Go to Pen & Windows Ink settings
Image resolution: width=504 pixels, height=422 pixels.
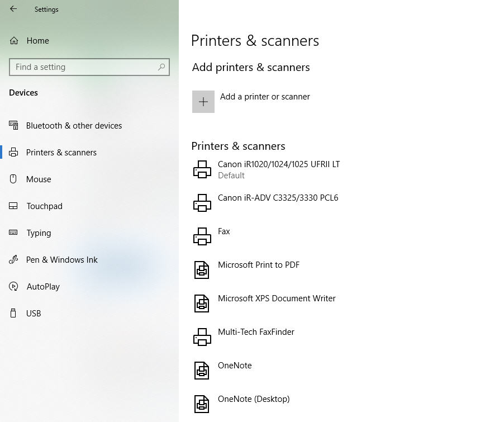tap(61, 259)
